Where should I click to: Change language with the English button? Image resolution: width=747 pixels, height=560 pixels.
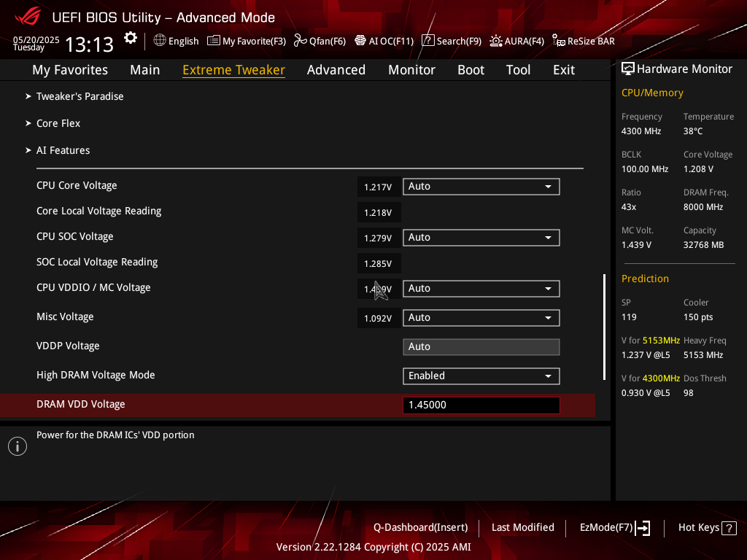coord(177,41)
